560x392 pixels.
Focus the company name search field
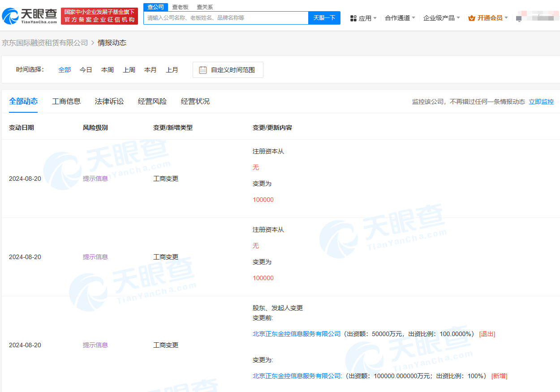tap(226, 18)
